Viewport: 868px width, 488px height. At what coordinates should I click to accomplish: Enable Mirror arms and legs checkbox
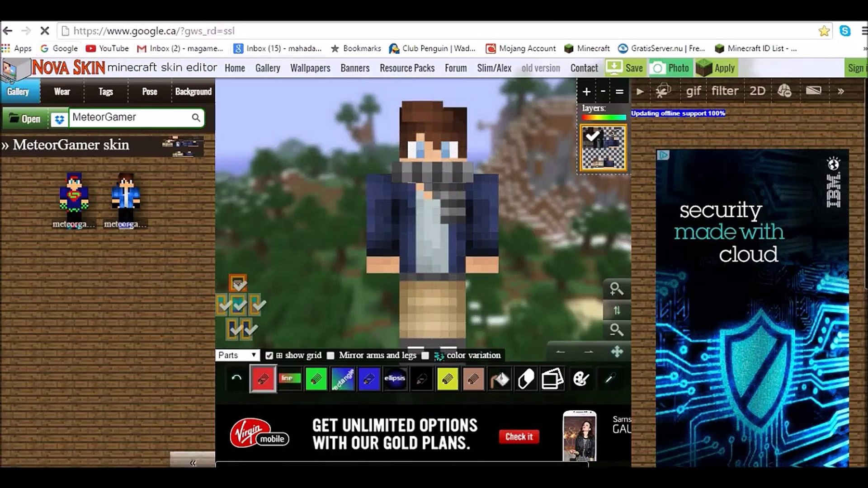330,356
